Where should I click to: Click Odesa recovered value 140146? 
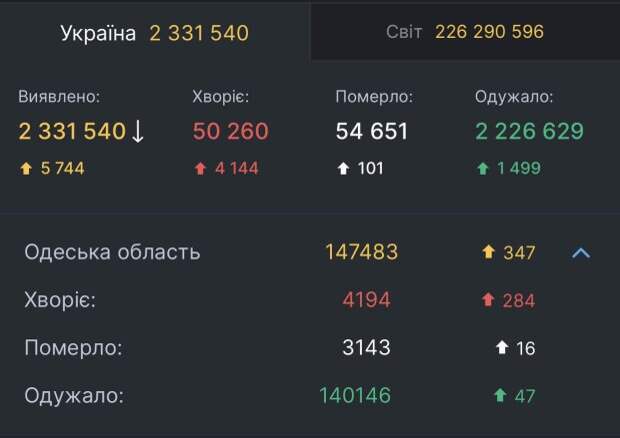point(355,396)
